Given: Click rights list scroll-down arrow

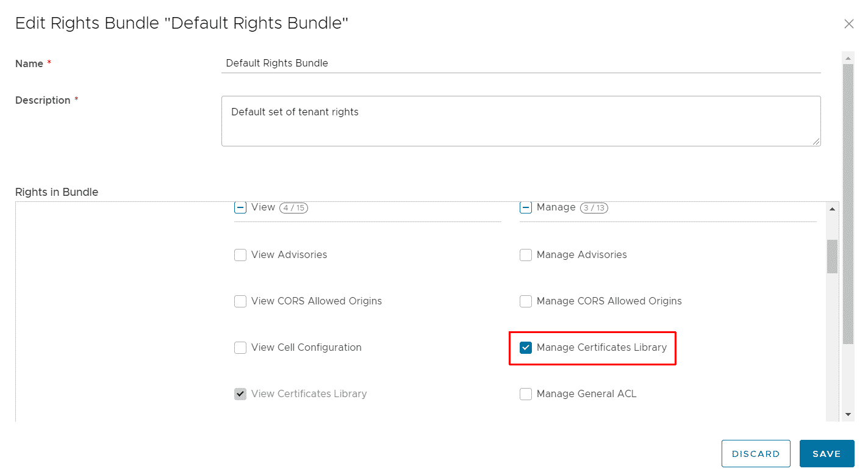Looking at the screenshot, I should 832,414.
